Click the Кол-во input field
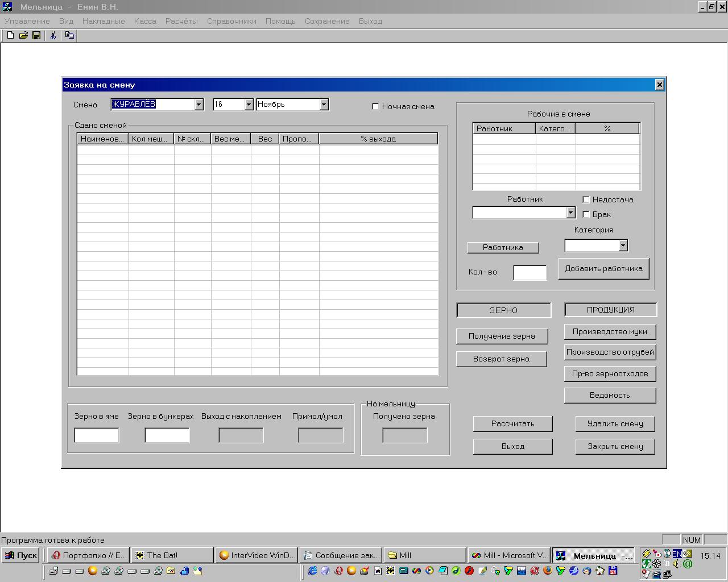The height and width of the screenshot is (582, 728). (x=530, y=273)
